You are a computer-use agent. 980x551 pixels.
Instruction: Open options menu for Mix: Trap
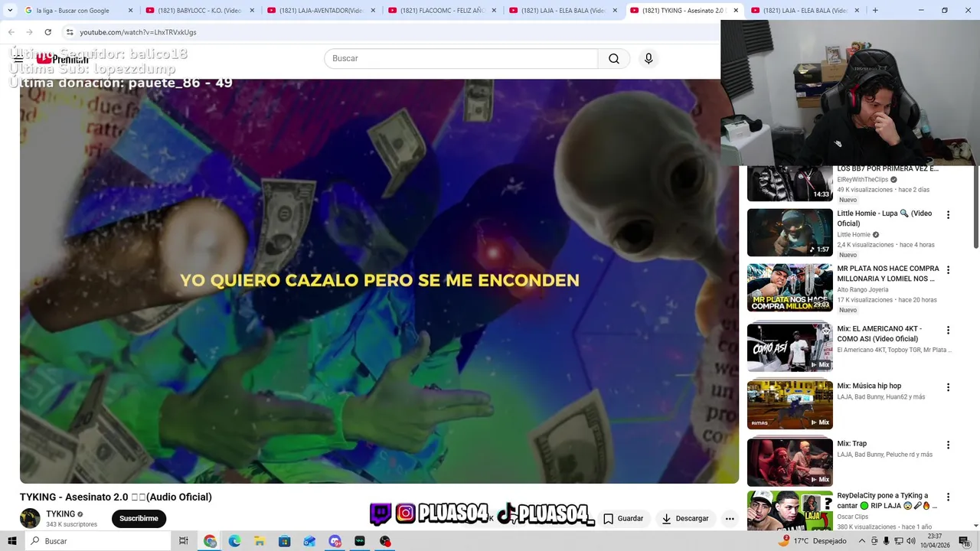(948, 445)
